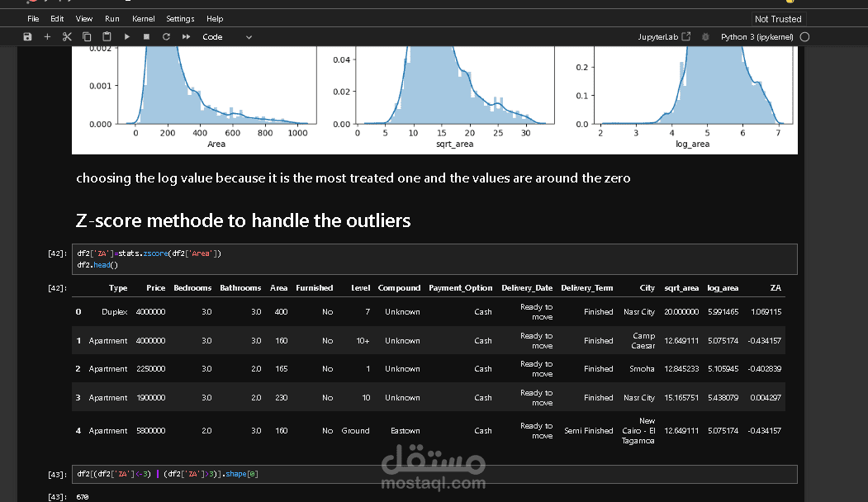Open the Settings menu

(180, 19)
